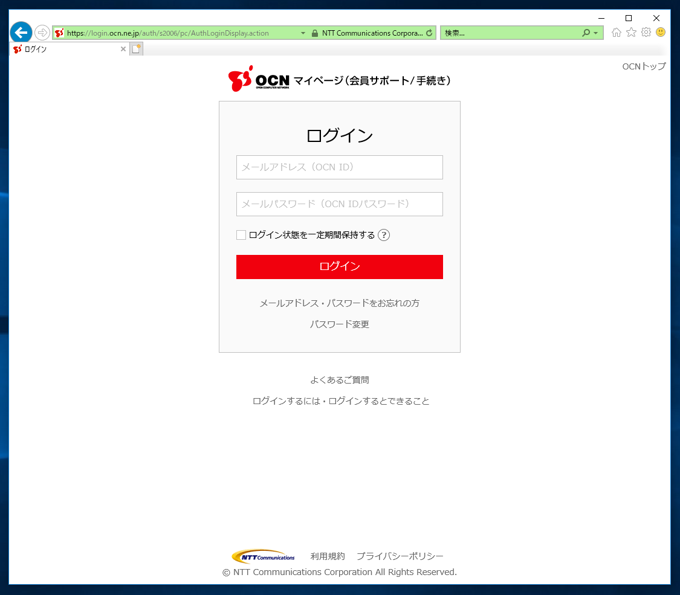Viewport: 680px width, 595px height.
Task: Click NTT Communications Corpora... certificate label
Action: (372, 33)
